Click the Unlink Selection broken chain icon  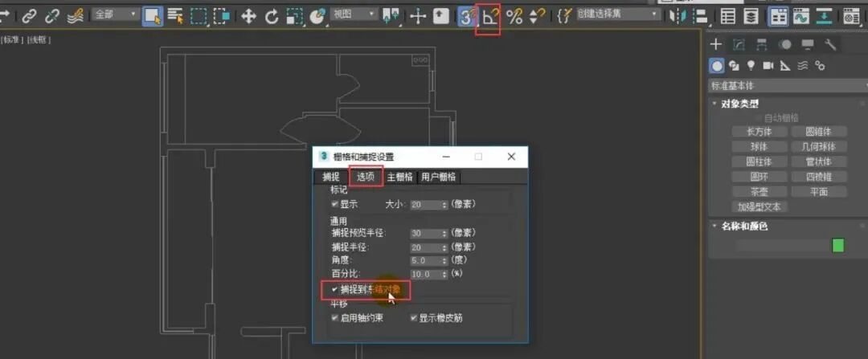tap(51, 17)
